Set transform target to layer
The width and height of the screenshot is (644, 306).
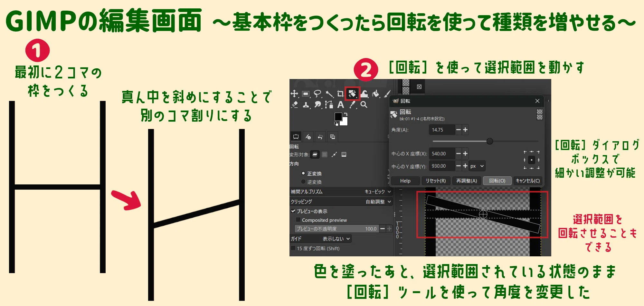coord(315,154)
